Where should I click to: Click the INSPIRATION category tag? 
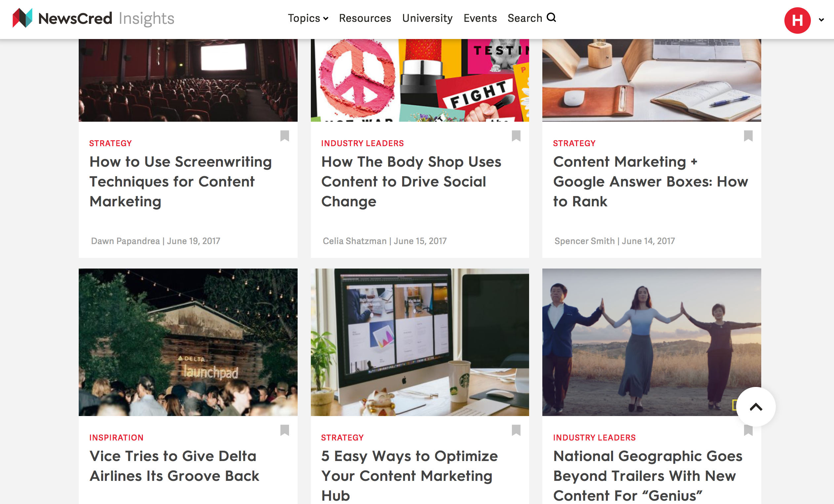click(116, 438)
